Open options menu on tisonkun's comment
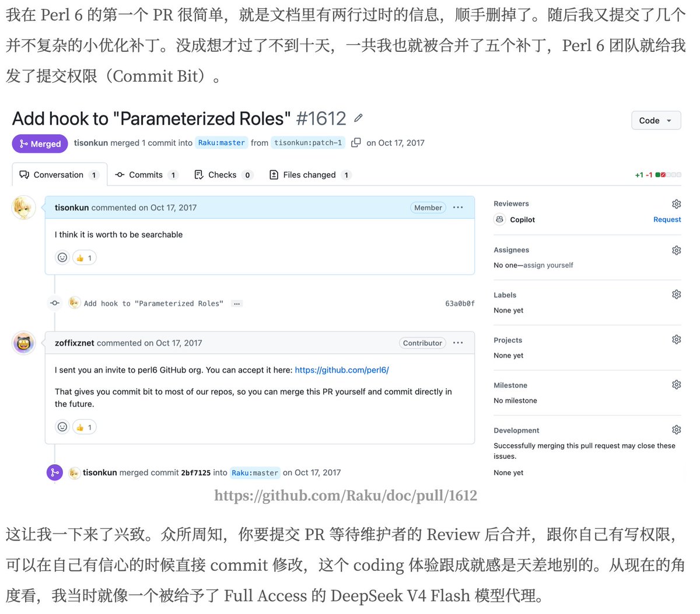Viewport: 700px width, 614px height. coord(458,208)
